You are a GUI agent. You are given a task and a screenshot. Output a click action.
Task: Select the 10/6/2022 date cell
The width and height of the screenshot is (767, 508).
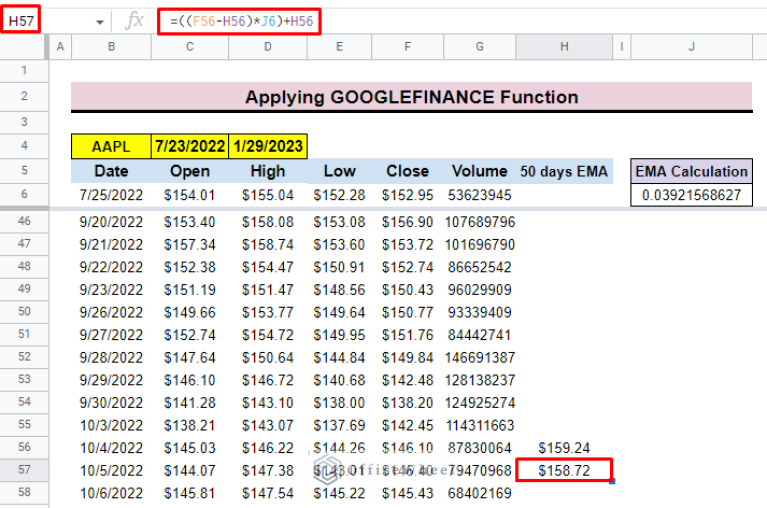point(111,493)
